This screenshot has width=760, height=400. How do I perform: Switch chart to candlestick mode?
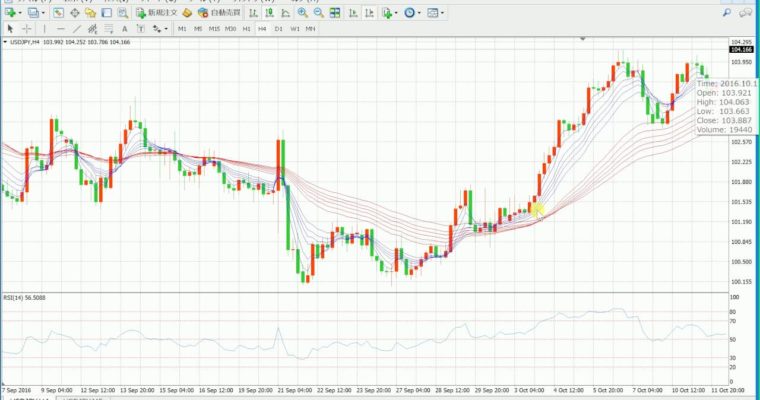[270, 14]
